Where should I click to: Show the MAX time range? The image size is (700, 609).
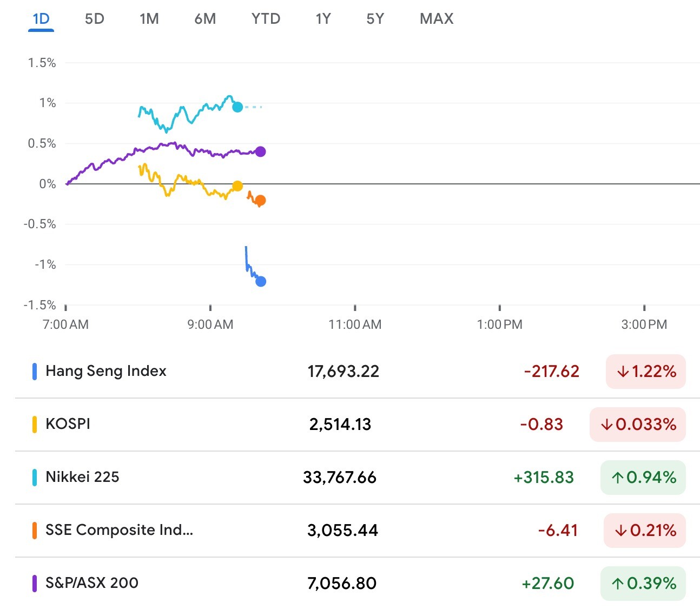[437, 19]
